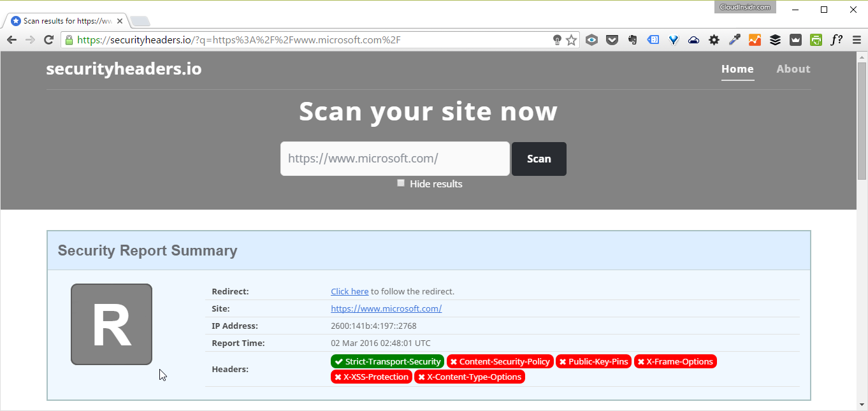Click the X-Content-Type-Options red badge
Image resolution: width=868 pixels, height=411 pixels.
pos(470,377)
